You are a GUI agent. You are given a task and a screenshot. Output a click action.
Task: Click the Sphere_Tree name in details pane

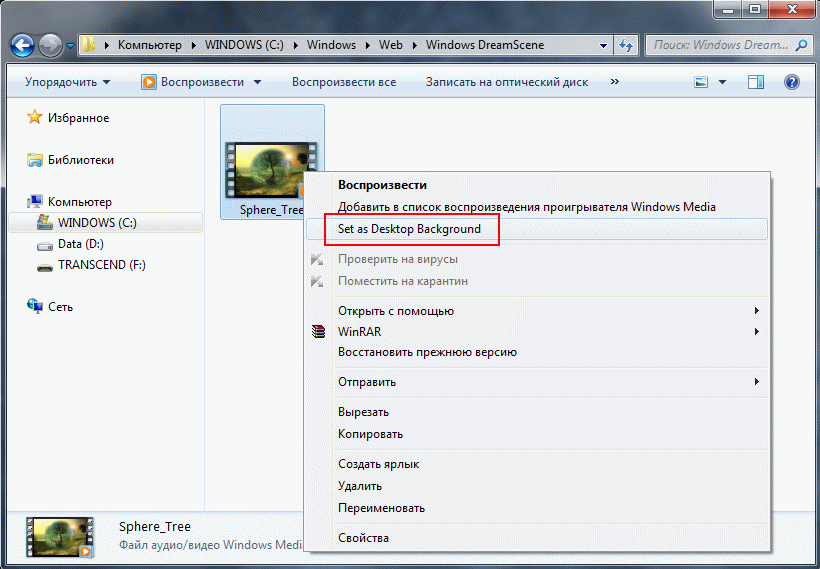tap(155, 527)
